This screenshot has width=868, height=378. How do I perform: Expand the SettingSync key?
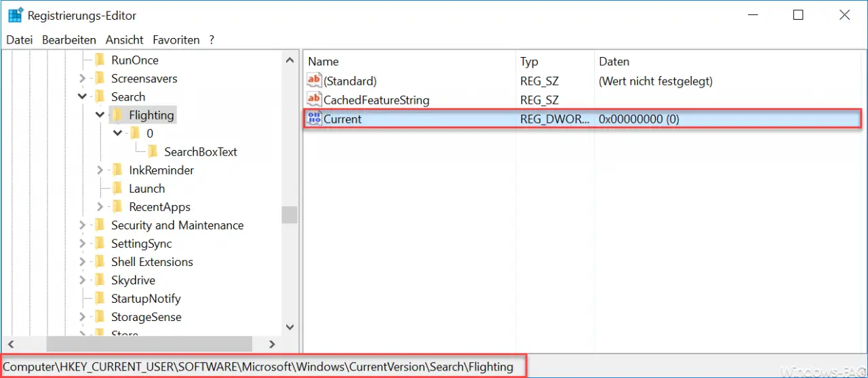pyautogui.click(x=83, y=244)
